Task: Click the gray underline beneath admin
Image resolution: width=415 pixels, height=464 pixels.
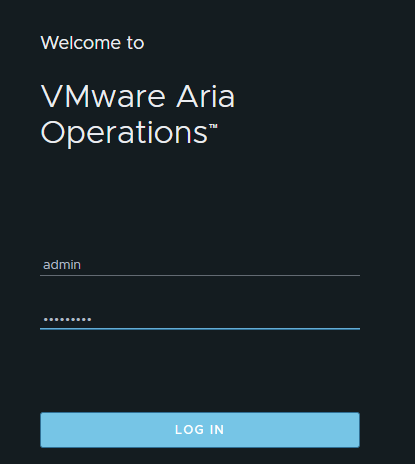Action: pyautogui.click(x=200, y=275)
